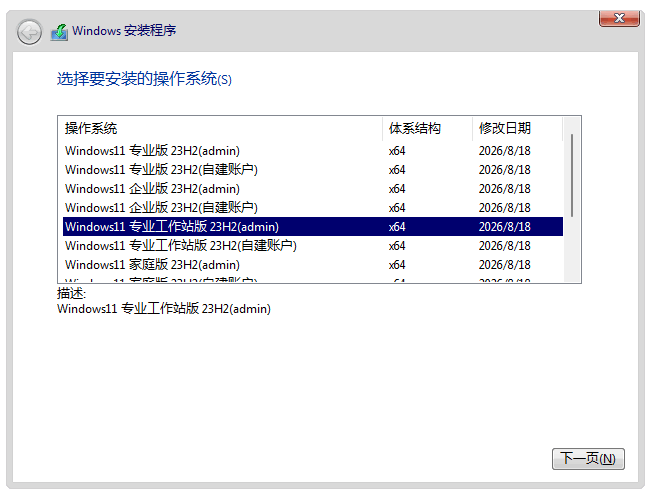Image resolution: width=657 pixels, height=504 pixels.
Task: Select Windows11 专业版 23H2(admin) row
Action: click(x=313, y=151)
